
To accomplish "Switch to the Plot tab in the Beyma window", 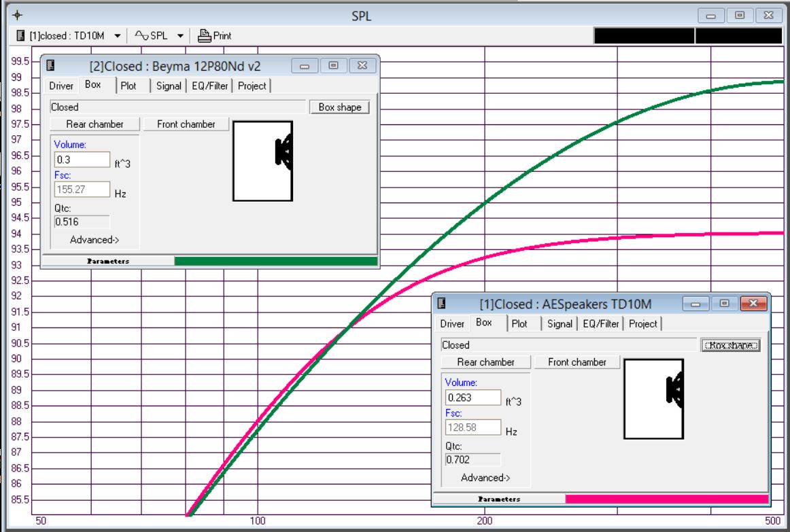I will click(x=128, y=86).
